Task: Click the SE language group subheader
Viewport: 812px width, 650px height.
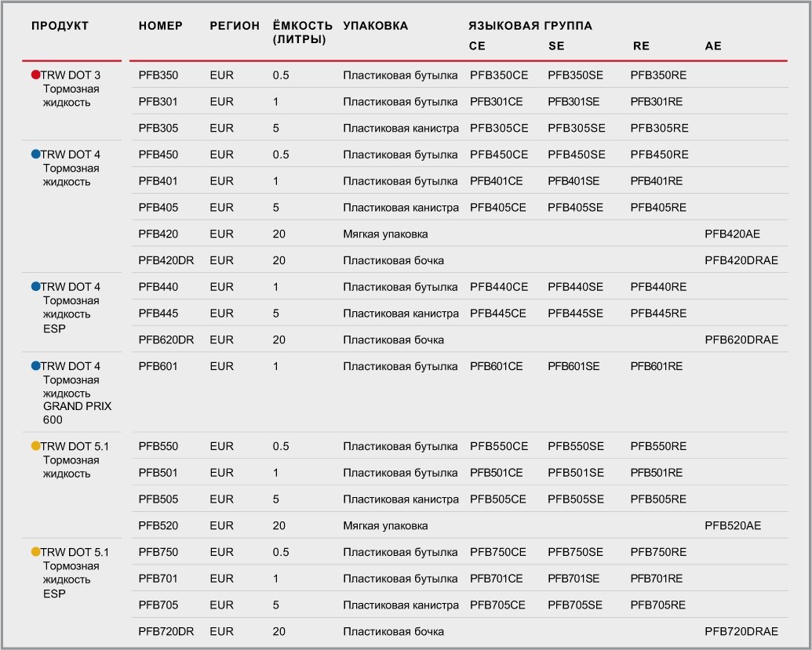Action: [x=556, y=46]
